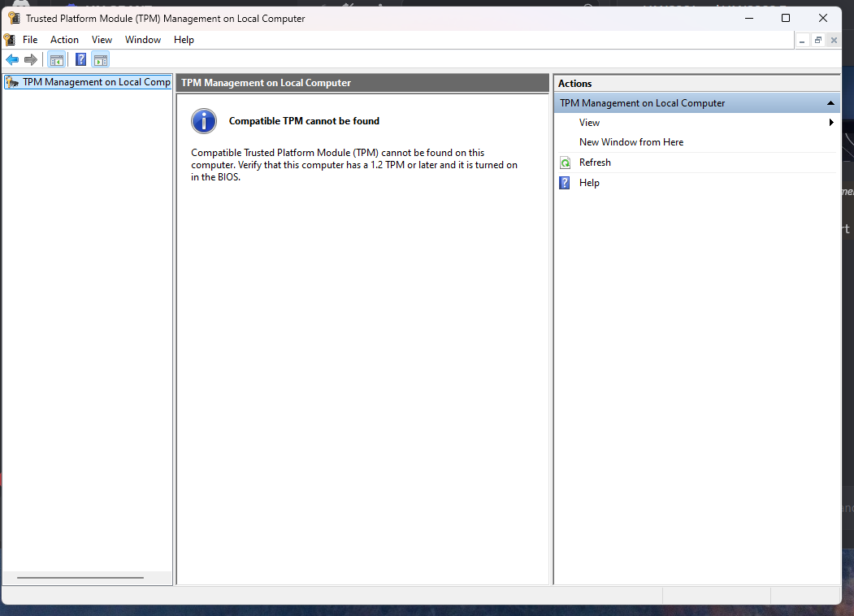This screenshot has width=854, height=616.
Task: Toggle the Show/Hide Console Tree toolbar icon
Action: pyautogui.click(x=57, y=59)
